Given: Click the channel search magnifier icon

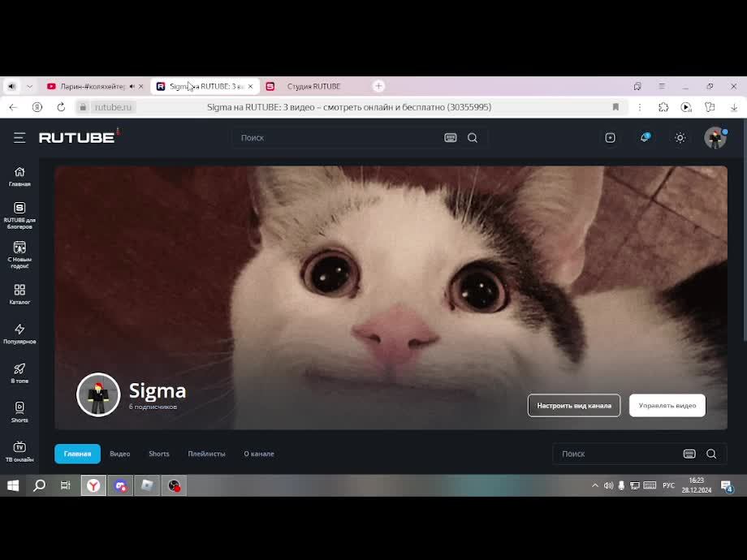Looking at the screenshot, I should click(711, 454).
